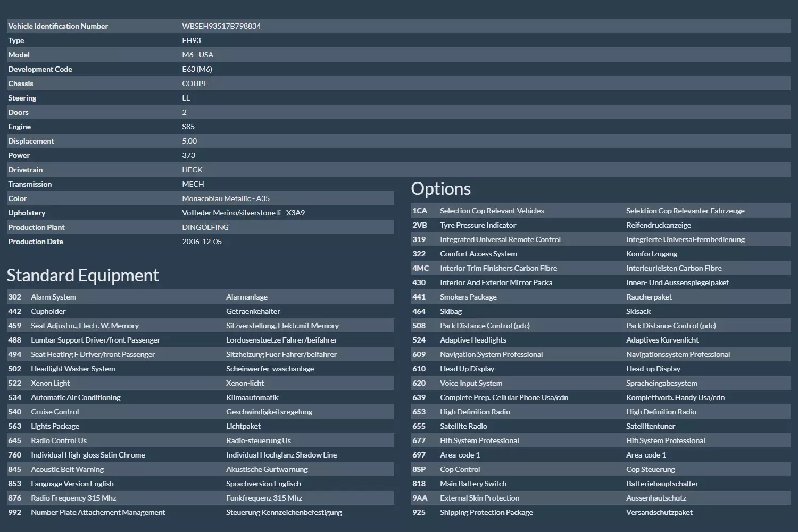Image resolution: width=798 pixels, height=532 pixels.
Task: Select the Comfort Access System option
Action: pos(478,254)
